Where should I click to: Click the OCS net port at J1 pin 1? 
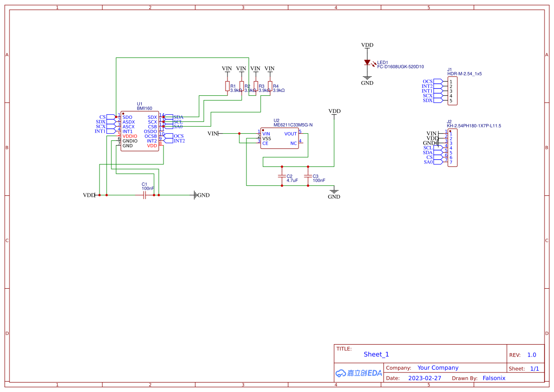[x=433, y=82]
